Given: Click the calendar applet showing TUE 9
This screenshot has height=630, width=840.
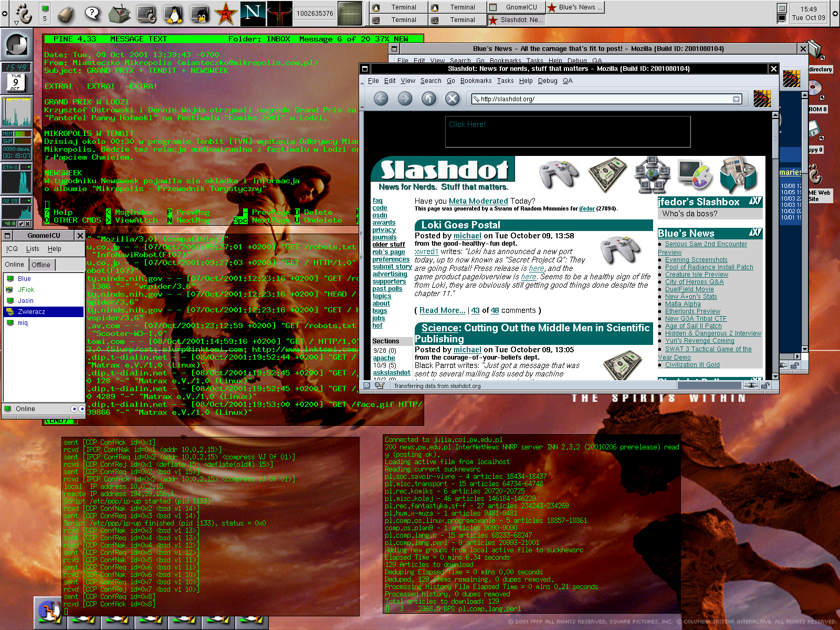Looking at the screenshot, I should coord(16,82).
